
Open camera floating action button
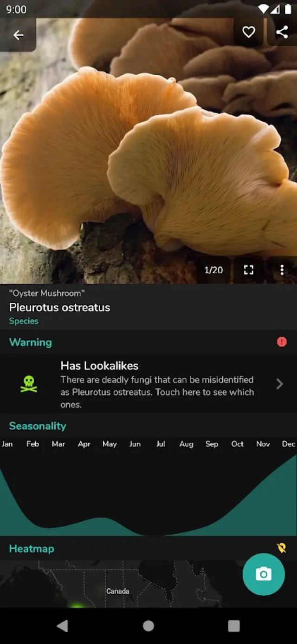point(264,574)
